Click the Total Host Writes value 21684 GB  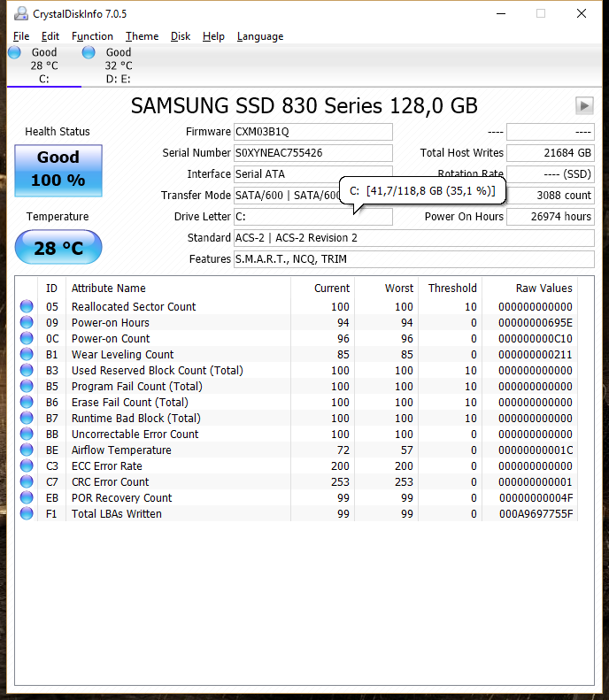(551, 153)
